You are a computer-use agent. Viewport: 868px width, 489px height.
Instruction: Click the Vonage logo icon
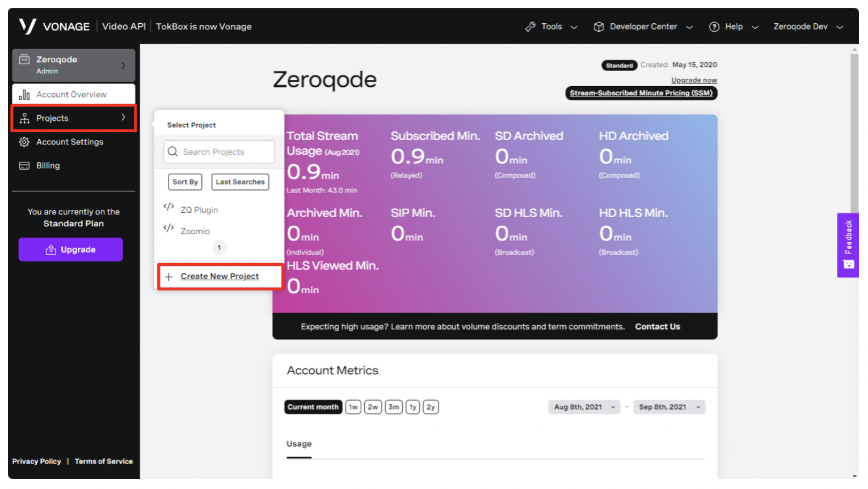27,26
